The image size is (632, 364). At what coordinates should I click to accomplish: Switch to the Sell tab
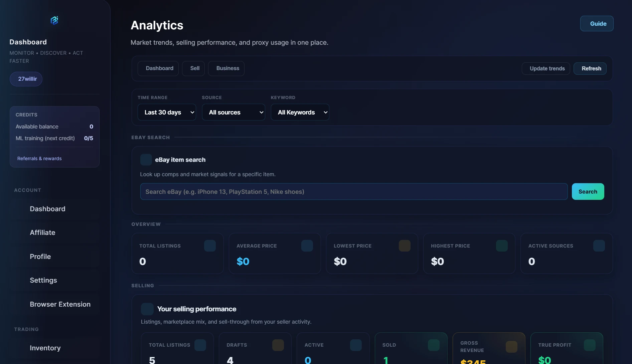click(x=193, y=68)
